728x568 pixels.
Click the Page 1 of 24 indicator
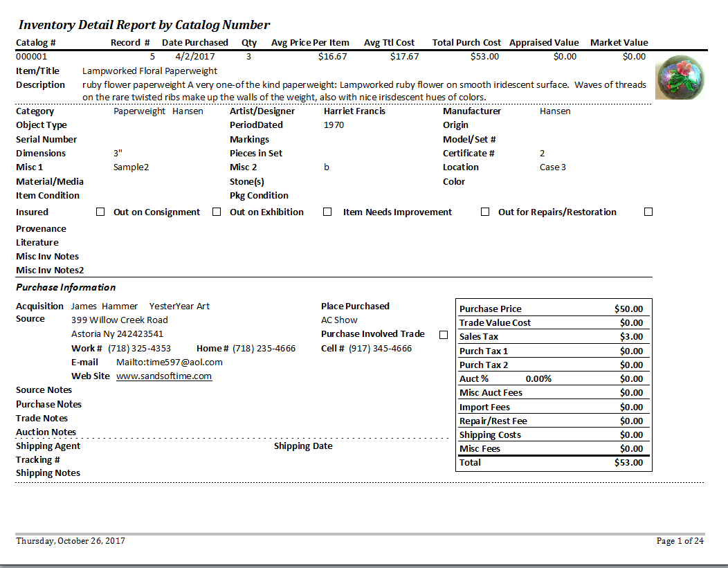680,541
